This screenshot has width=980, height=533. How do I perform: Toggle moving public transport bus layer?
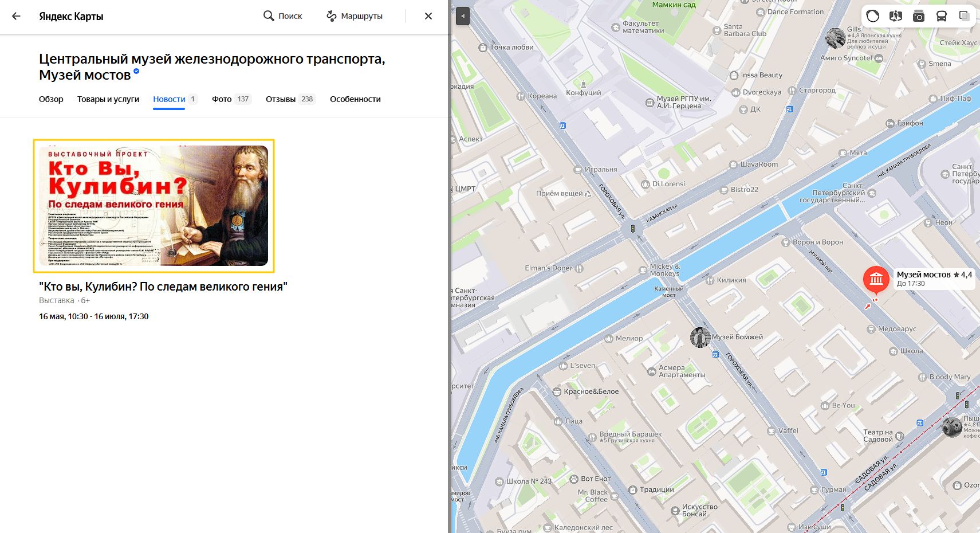[942, 16]
